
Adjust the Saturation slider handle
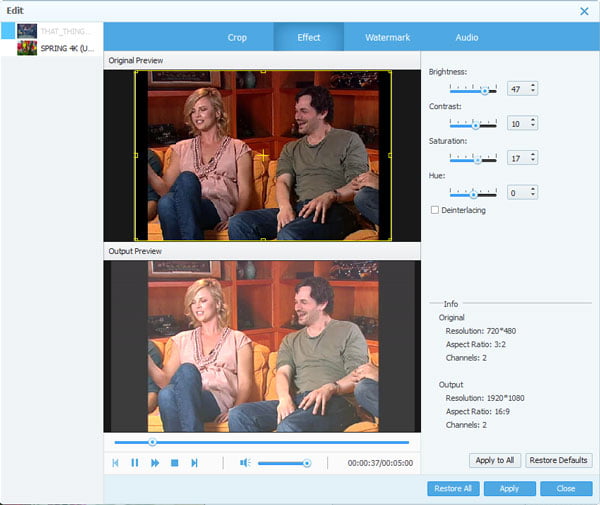pyautogui.click(x=478, y=160)
